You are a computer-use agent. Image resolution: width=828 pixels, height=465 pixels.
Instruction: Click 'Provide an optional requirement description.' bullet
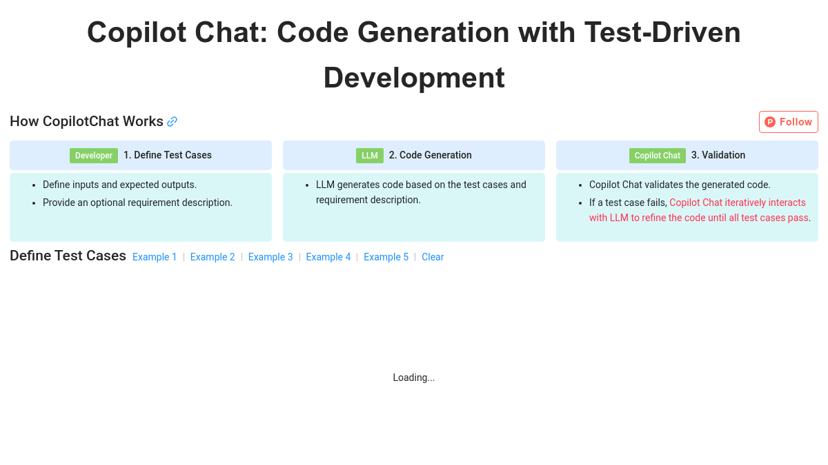pos(137,203)
